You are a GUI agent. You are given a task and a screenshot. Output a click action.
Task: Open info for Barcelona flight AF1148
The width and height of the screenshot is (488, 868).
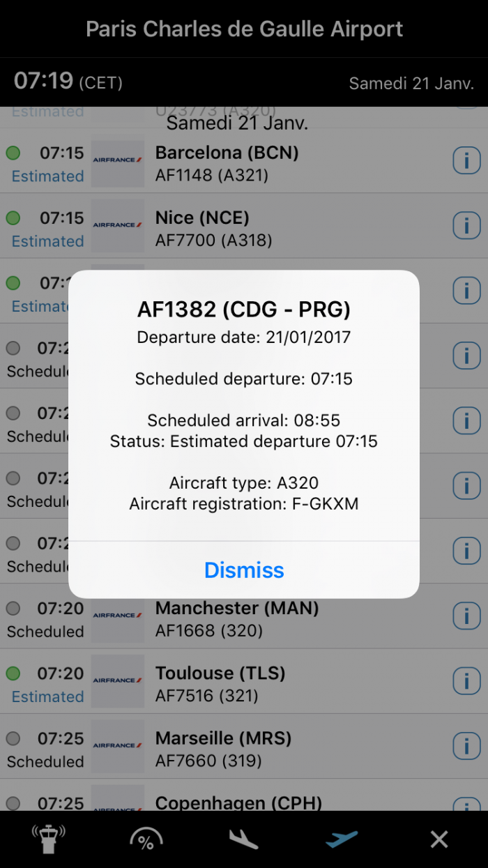click(x=466, y=161)
